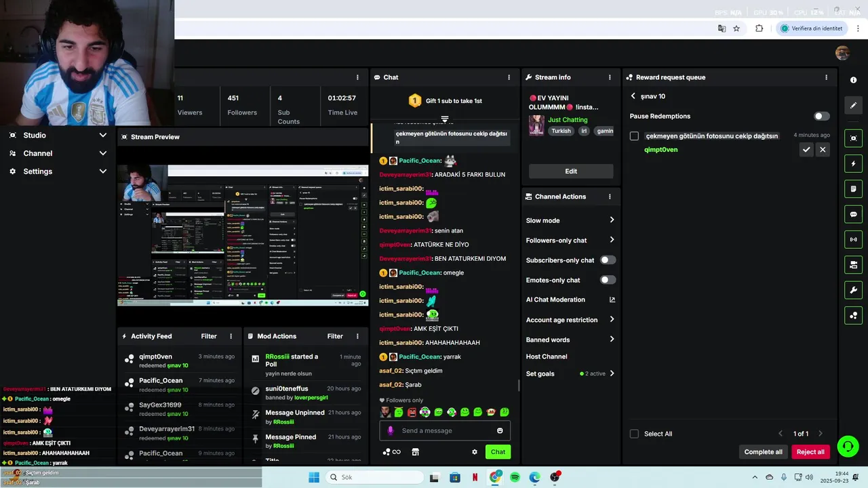Open Channel Actions three-dot menu
This screenshot has width=868, height=488.
[610, 197]
